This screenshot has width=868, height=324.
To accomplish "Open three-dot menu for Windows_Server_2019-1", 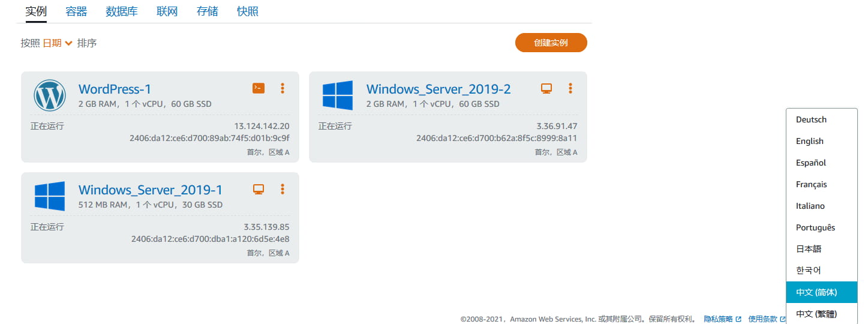I will point(283,189).
